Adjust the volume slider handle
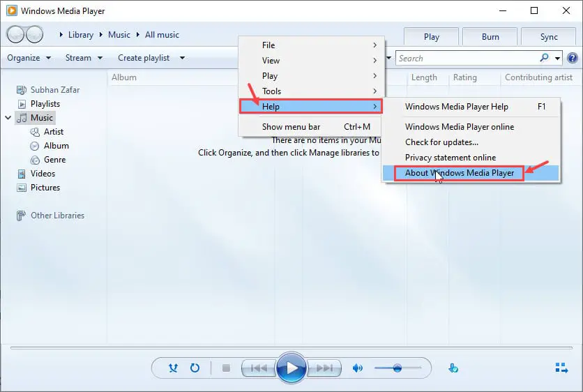The width and height of the screenshot is (583, 392). tap(397, 368)
